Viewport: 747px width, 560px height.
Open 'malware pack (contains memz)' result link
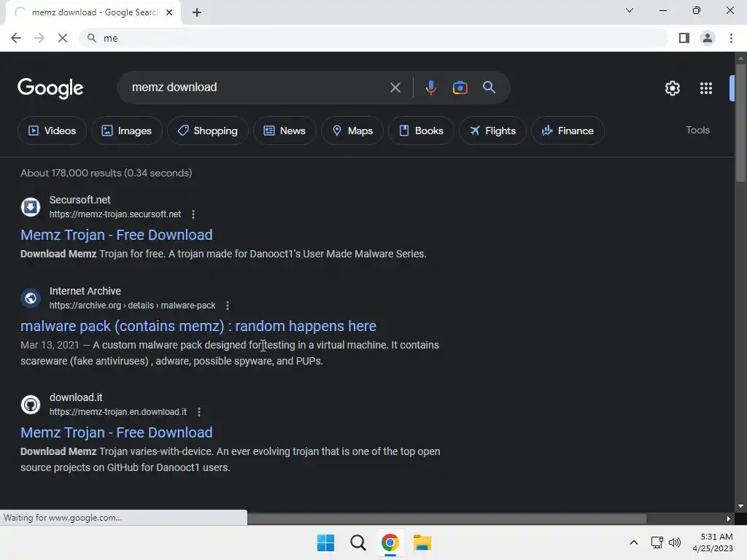click(x=198, y=326)
